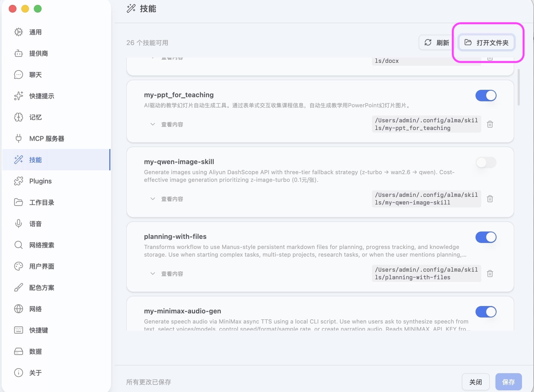Click the 打开文件夹 button

(x=487, y=43)
